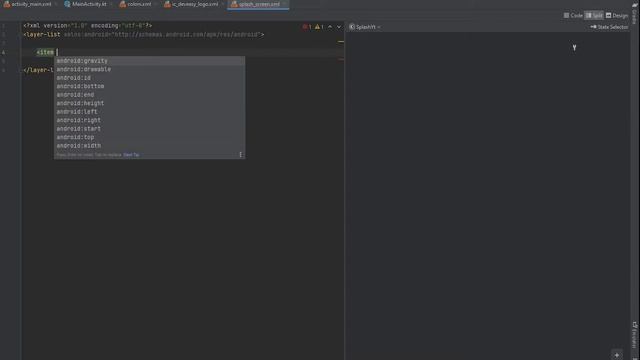Choose android:end from the completion list
This screenshot has width=640, height=360.
pos(149,95)
